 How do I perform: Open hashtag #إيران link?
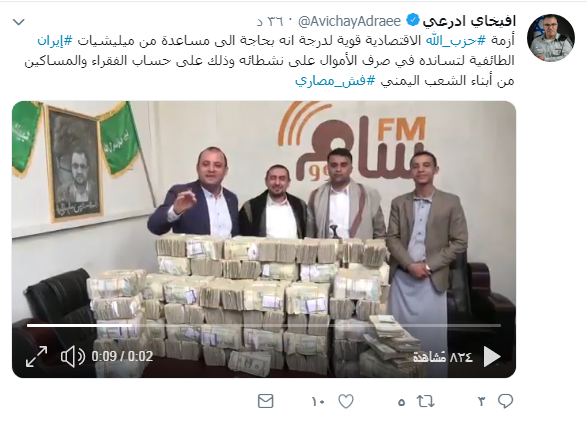(x=55, y=41)
